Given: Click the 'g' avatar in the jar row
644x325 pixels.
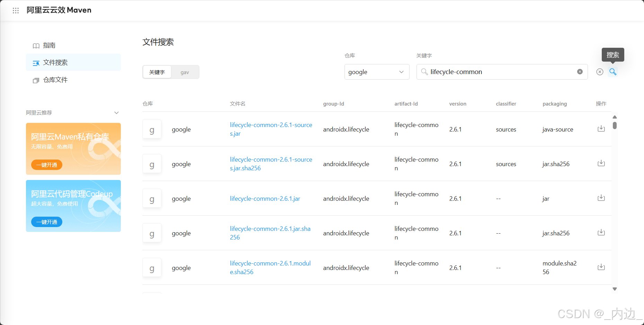Looking at the screenshot, I should [152, 198].
